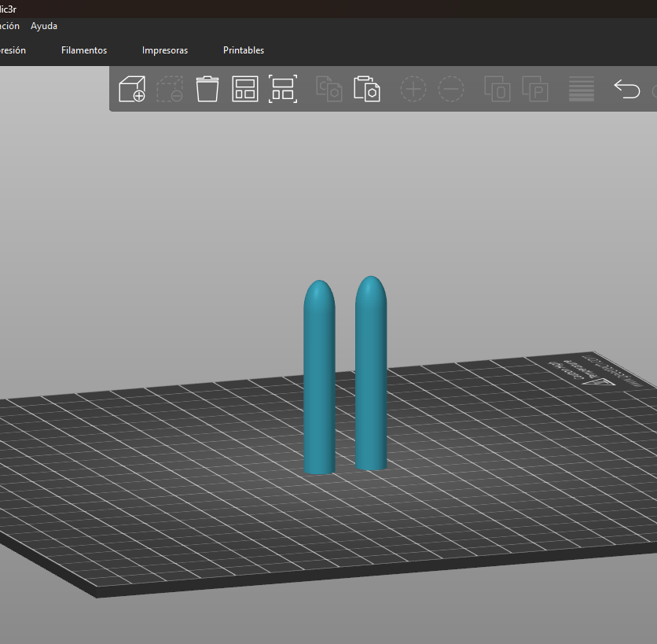
Task: Open the variable layer height tool
Action: [581, 89]
